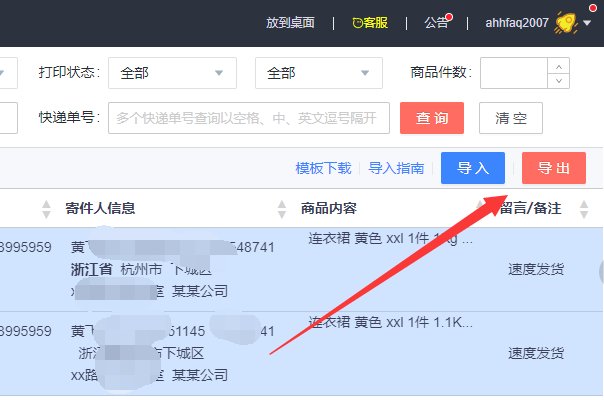Click sort arrows left of 寄件人信息
The height and width of the screenshot is (400, 604).
click(46, 209)
